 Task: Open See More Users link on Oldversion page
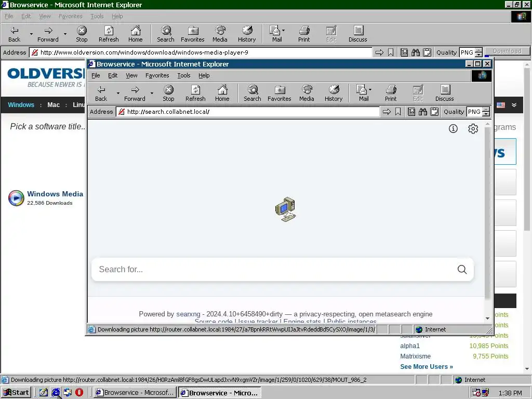pos(427,367)
